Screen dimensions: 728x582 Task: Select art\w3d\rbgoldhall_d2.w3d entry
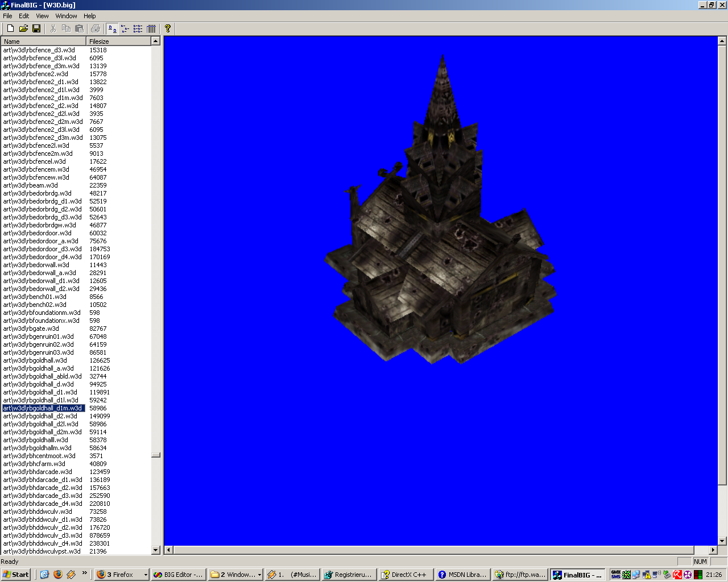pos(40,416)
